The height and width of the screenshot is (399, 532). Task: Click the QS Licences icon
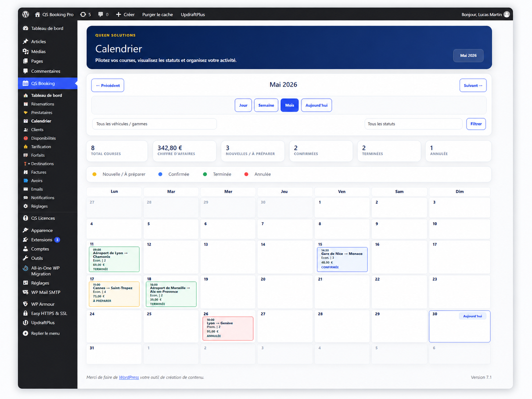25,218
